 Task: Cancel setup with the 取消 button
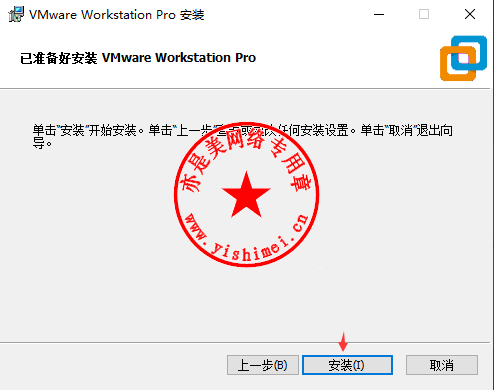point(442,365)
